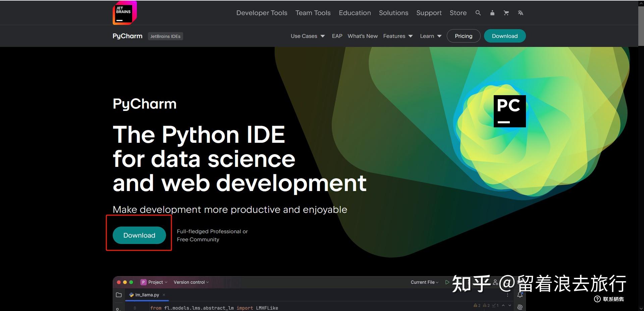This screenshot has height=311, width=644.
Task: Click the language translation icon
Action: click(520, 13)
